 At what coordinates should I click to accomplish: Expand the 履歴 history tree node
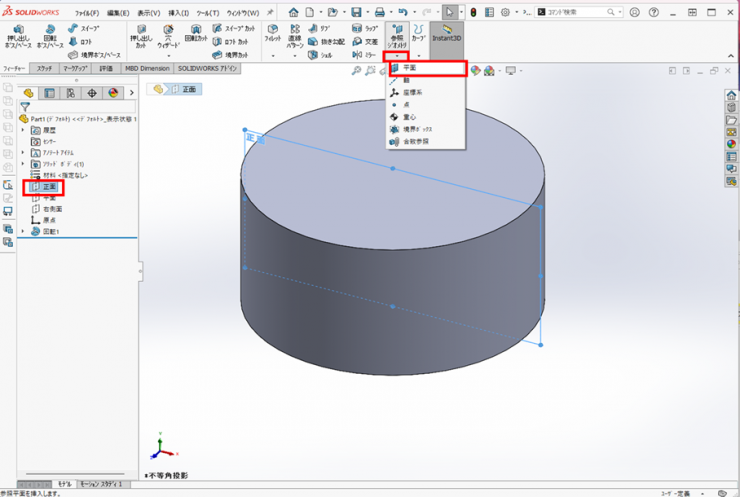pos(23,130)
